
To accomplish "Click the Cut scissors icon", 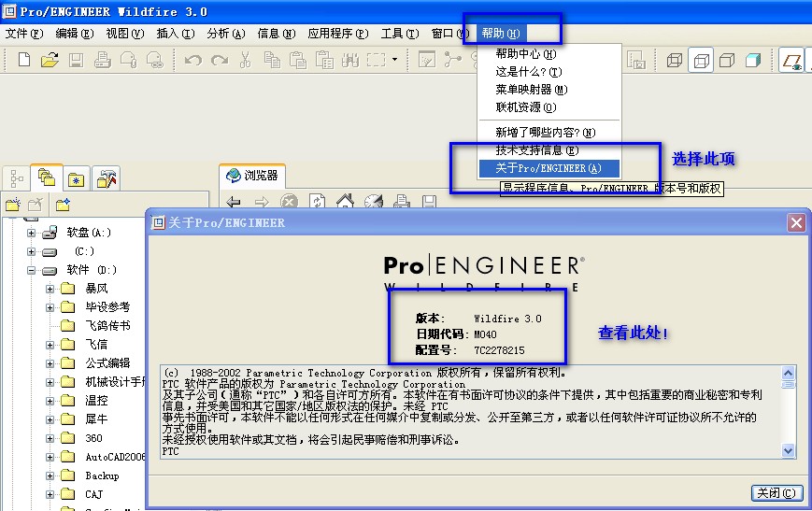I will (246, 60).
